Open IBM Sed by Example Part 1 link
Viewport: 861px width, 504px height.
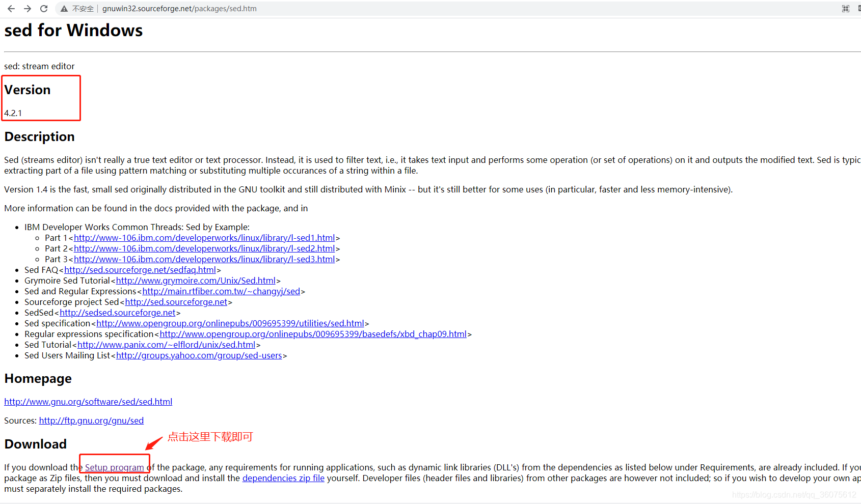(x=204, y=238)
